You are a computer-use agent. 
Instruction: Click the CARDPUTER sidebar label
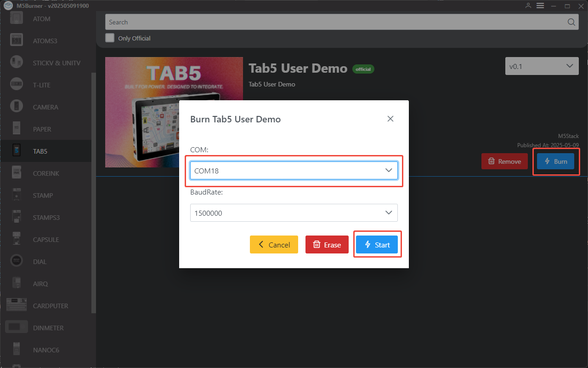tap(51, 306)
